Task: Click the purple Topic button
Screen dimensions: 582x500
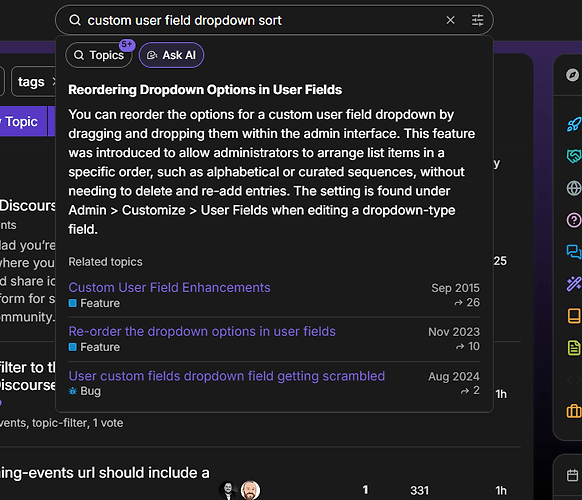Action: click(23, 121)
